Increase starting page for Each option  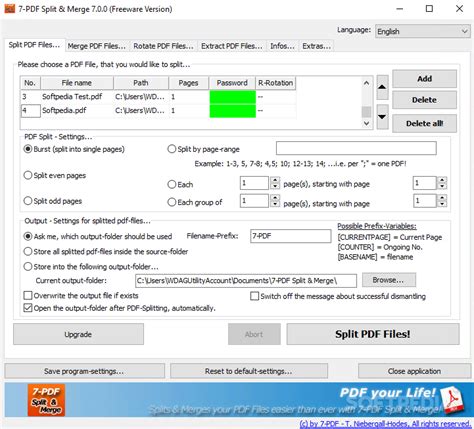442,180
